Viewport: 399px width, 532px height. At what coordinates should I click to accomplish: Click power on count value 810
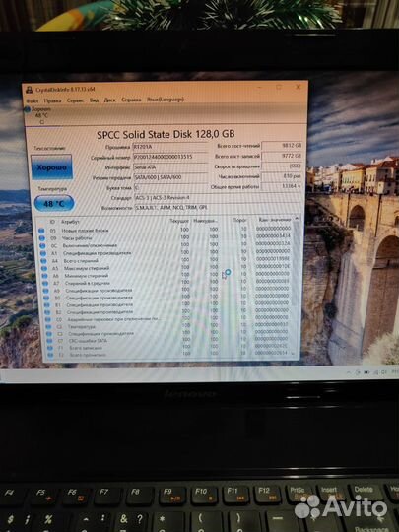[x=282, y=176]
